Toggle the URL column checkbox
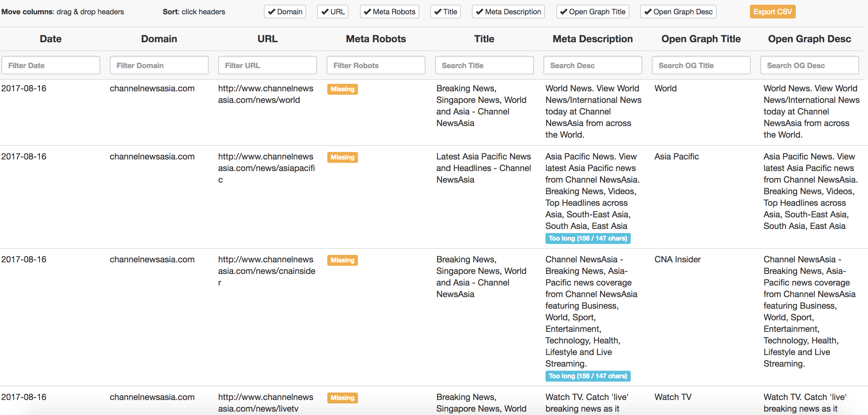This screenshot has height=415, width=868. 333,12
